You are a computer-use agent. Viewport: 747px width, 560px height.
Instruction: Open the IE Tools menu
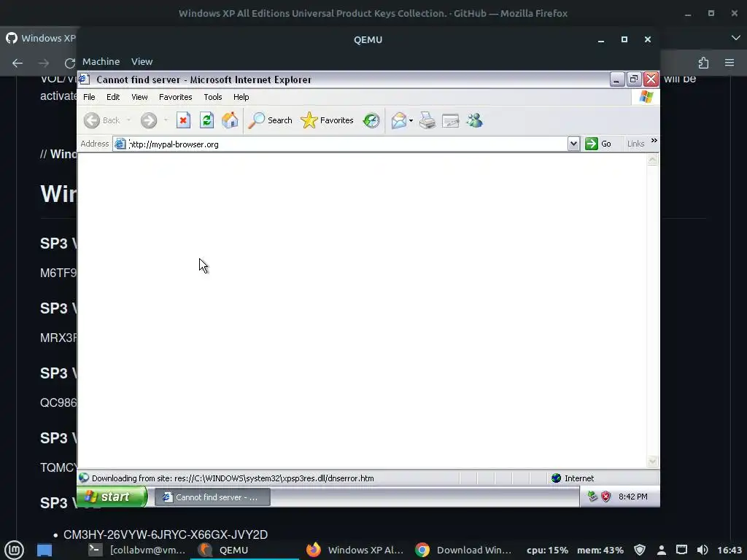pos(213,97)
